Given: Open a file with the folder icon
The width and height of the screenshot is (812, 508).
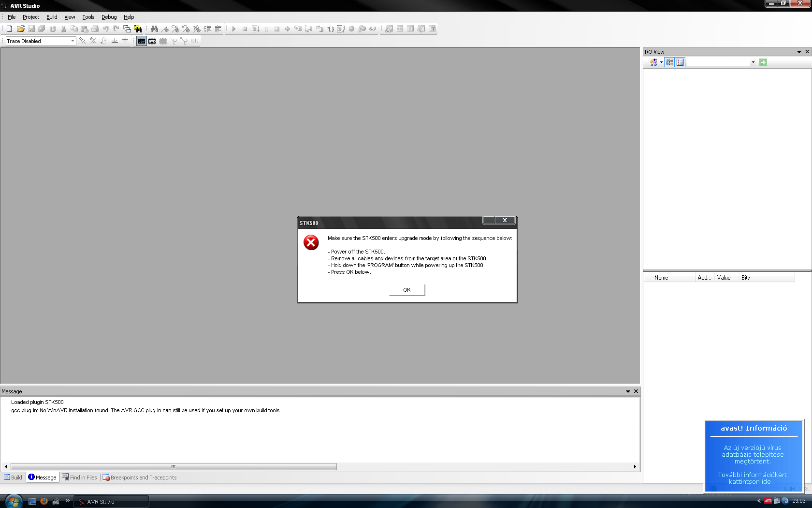Looking at the screenshot, I should coord(20,29).
